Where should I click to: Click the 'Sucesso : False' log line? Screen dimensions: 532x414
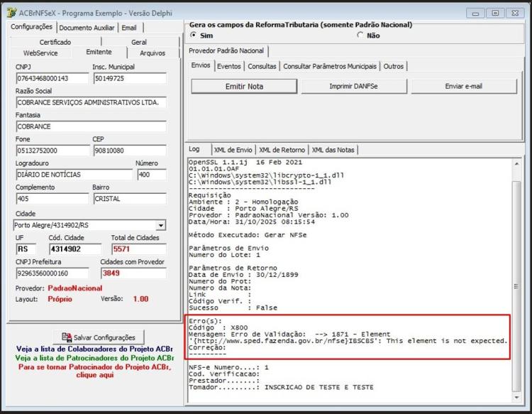click(x=233, y=307)
